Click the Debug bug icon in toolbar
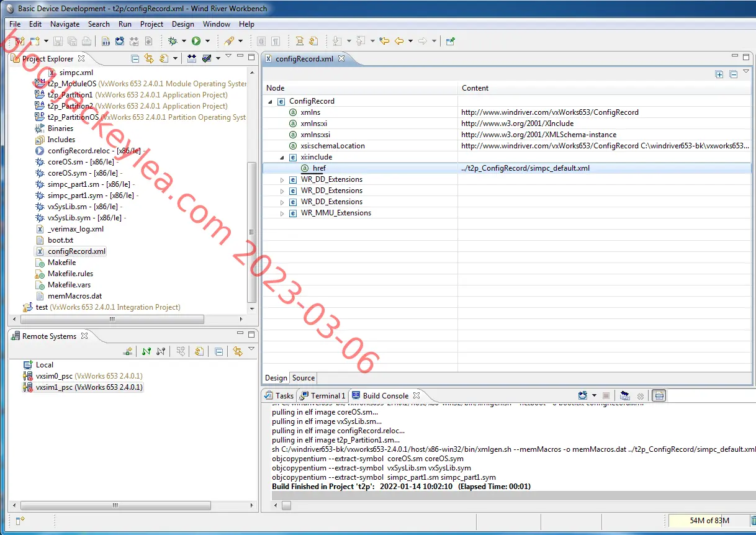The height and width of the screenshot is (535, 756). click(173, 41)
